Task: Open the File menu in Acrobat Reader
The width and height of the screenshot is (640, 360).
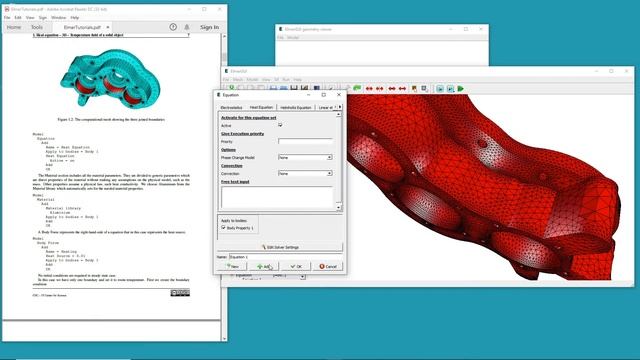Action: [x=7, y=18]
